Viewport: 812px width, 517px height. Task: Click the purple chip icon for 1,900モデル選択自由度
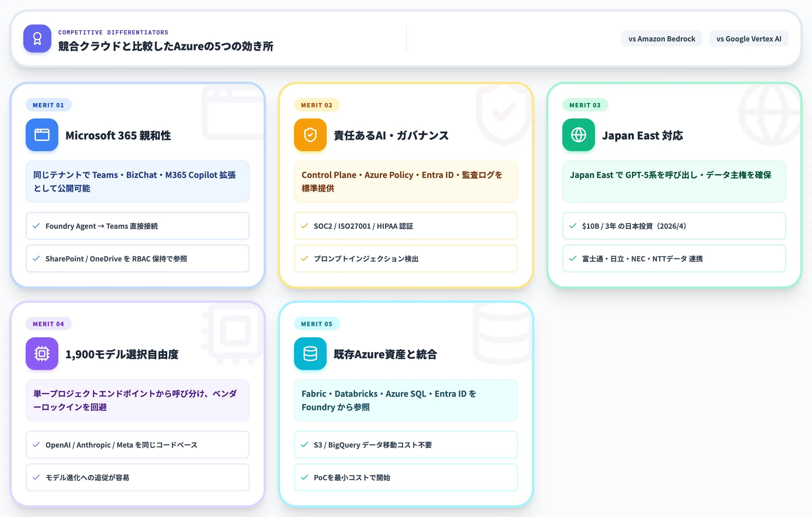click(x=42, y=354)
